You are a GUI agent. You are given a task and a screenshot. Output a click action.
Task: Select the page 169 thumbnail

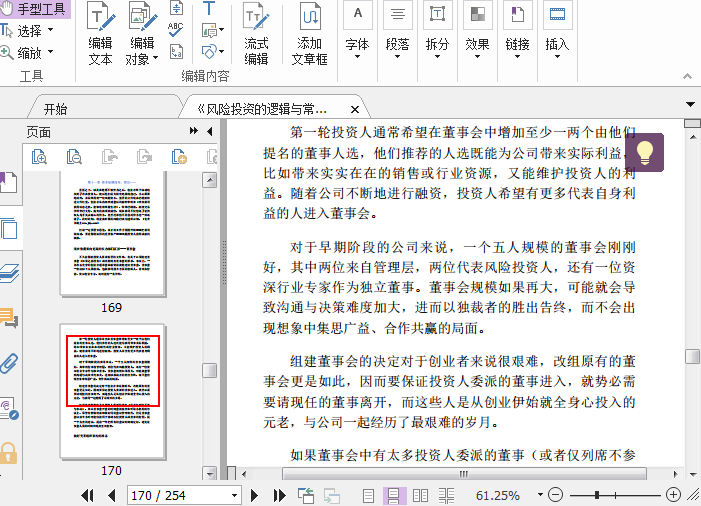(112, 233)
